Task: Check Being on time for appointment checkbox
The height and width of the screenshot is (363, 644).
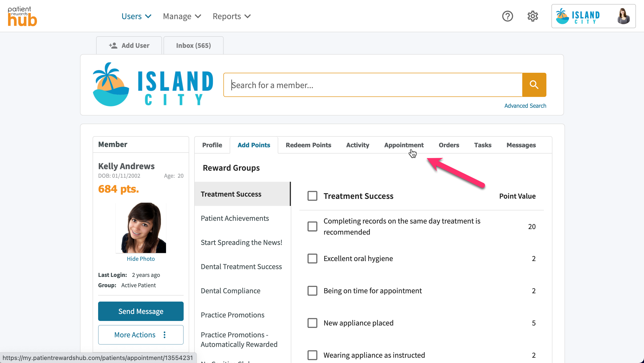Action: [x=312, y=291]
